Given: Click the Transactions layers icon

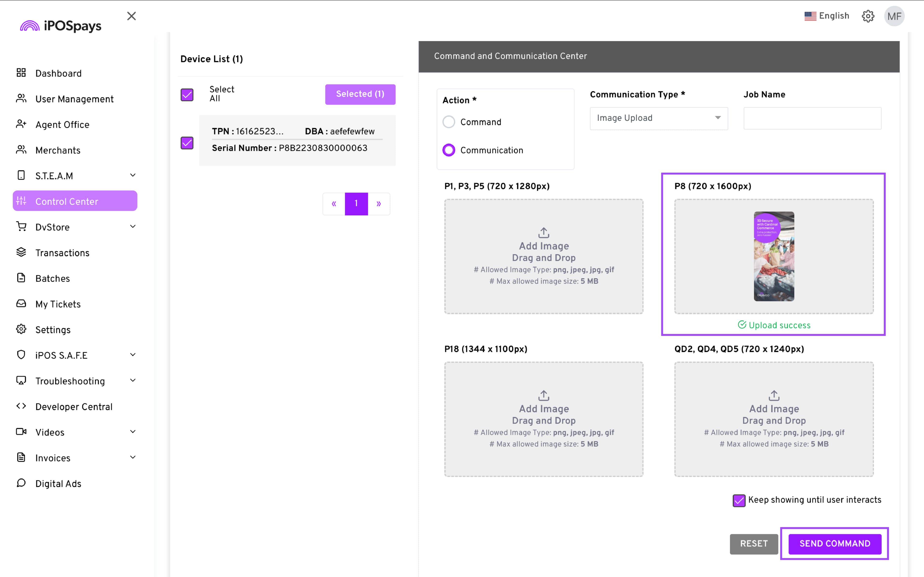Looking at the screenshot, I should point(21,252).
